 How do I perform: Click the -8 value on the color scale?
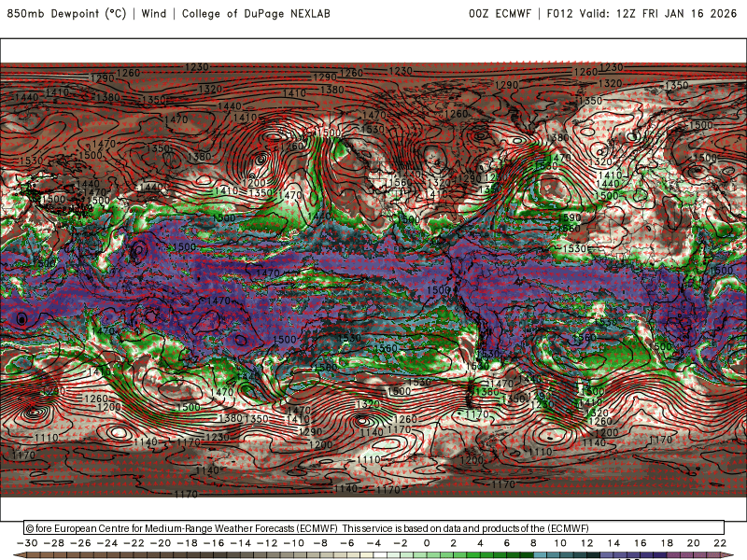tap(320, 543)
